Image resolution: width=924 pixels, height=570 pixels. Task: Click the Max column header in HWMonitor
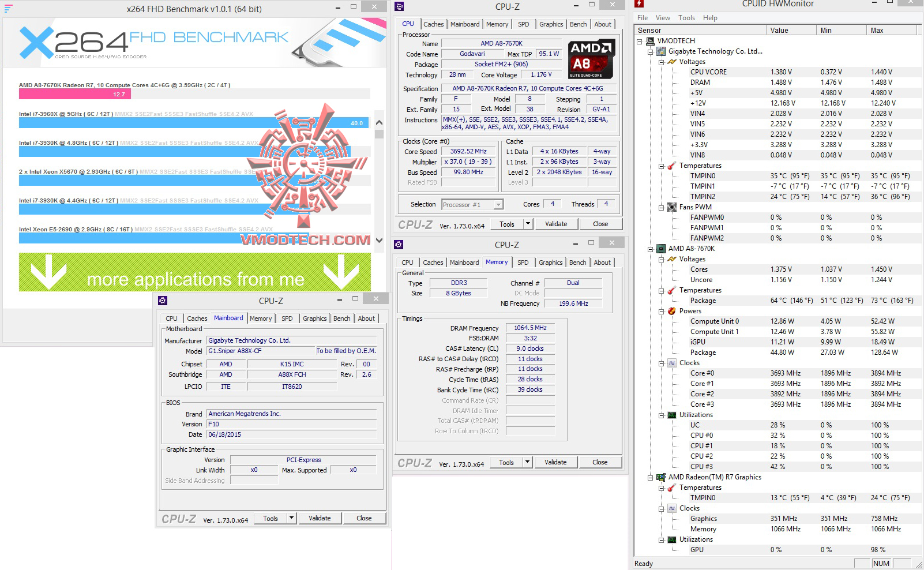tap(891, 30)
